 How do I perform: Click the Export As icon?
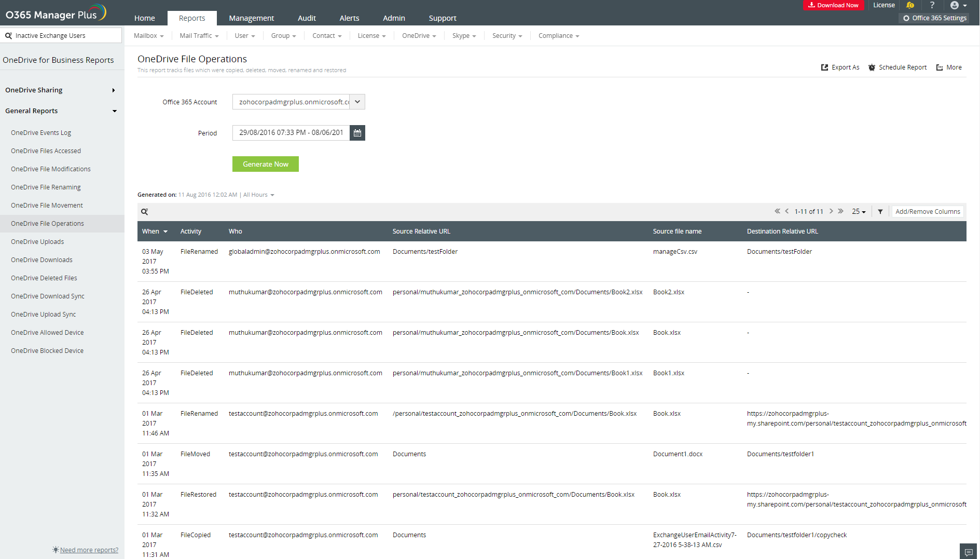pyautogui.click(x=824, y=67)
